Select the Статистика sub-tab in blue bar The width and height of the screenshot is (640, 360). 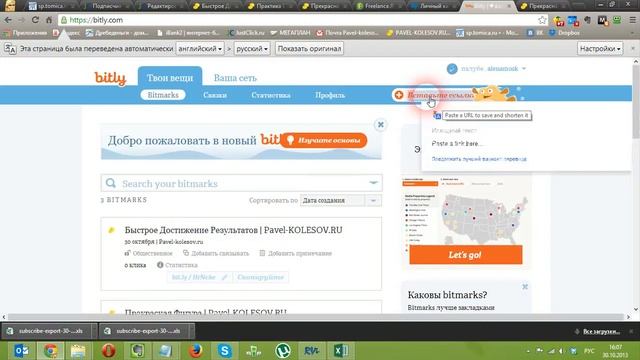pos(271,95)
